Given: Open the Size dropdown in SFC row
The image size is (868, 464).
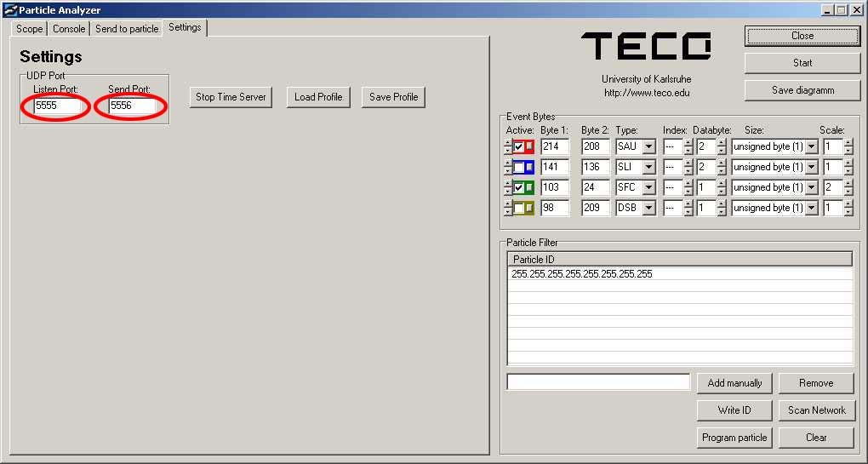Looking at the screenshot, I should point(811,187).
